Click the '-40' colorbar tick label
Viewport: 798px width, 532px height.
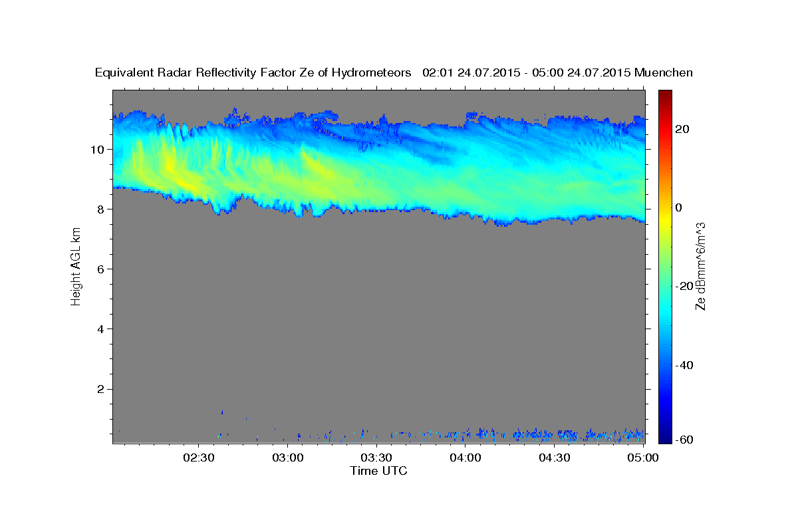tap(684, 365)
